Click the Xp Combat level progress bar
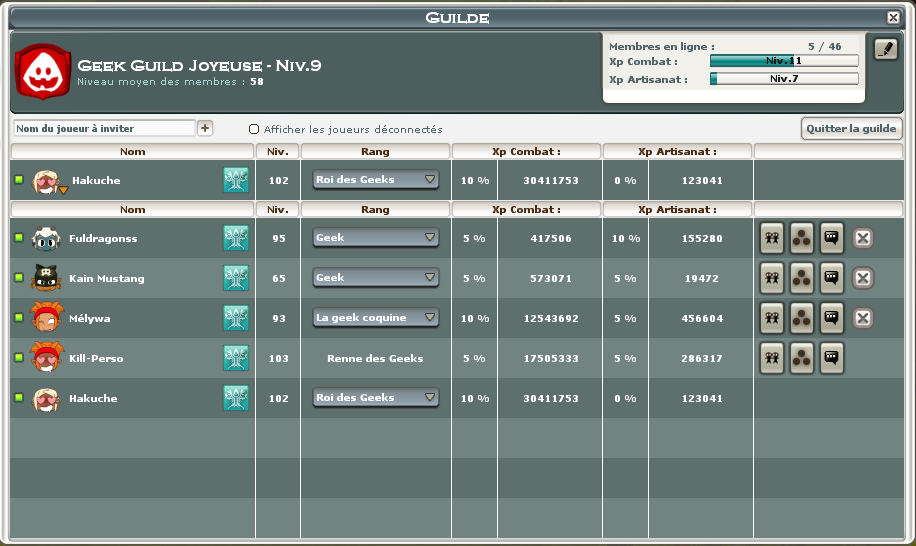916x546 pixels. 783,61
